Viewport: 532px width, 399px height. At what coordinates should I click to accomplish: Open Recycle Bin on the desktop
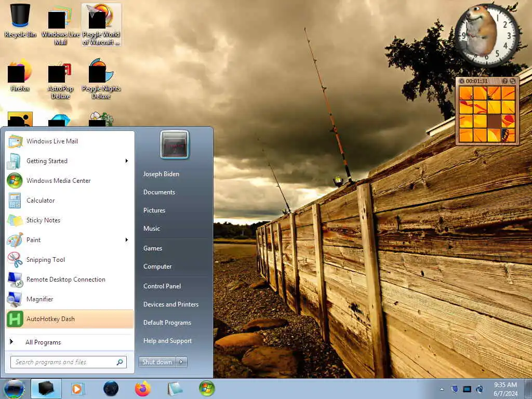click(x=20, y=20)
